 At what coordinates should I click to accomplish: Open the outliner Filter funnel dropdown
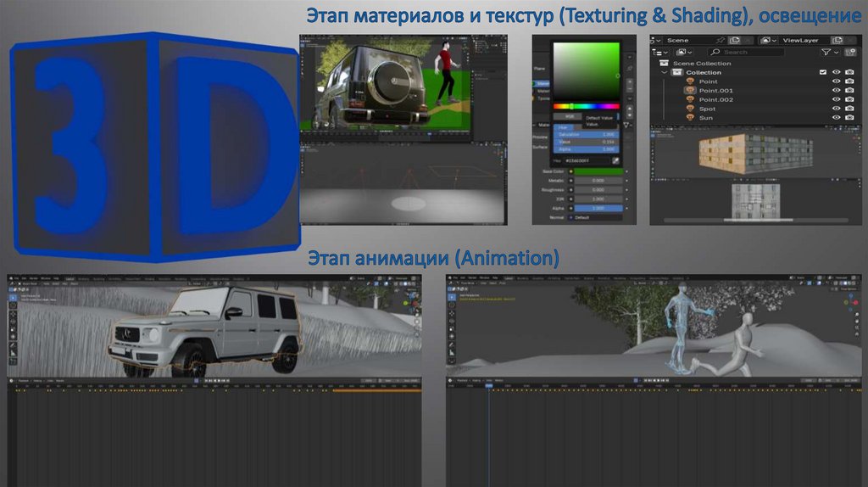pyautogui.click(x=829, y=52)
